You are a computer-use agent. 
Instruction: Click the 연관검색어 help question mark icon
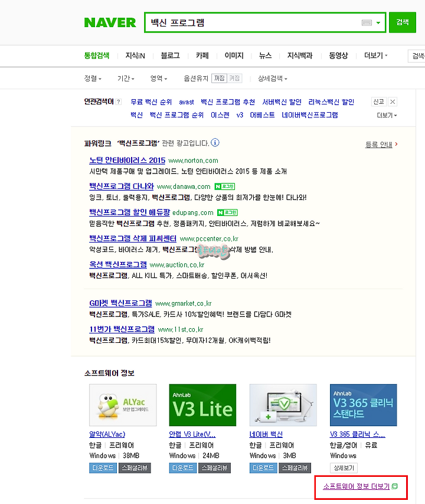(119, 102)
